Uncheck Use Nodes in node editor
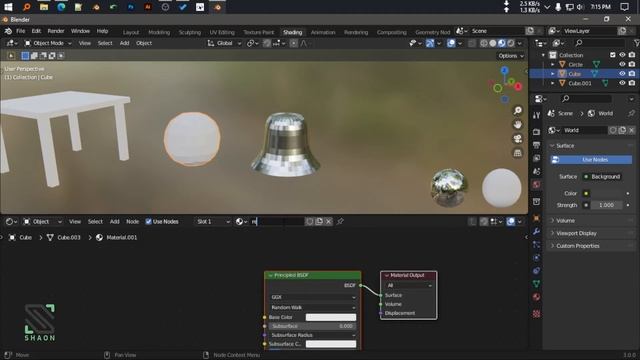 pyautogui.click(x=149, y=222)
